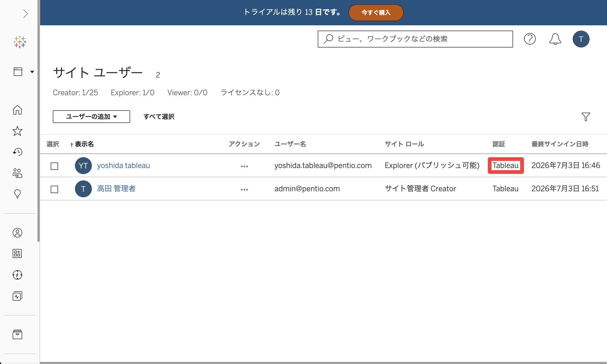Screen dimensions: 607x364
Task: Click the filter funnel icon
Action: pos(586,117)
